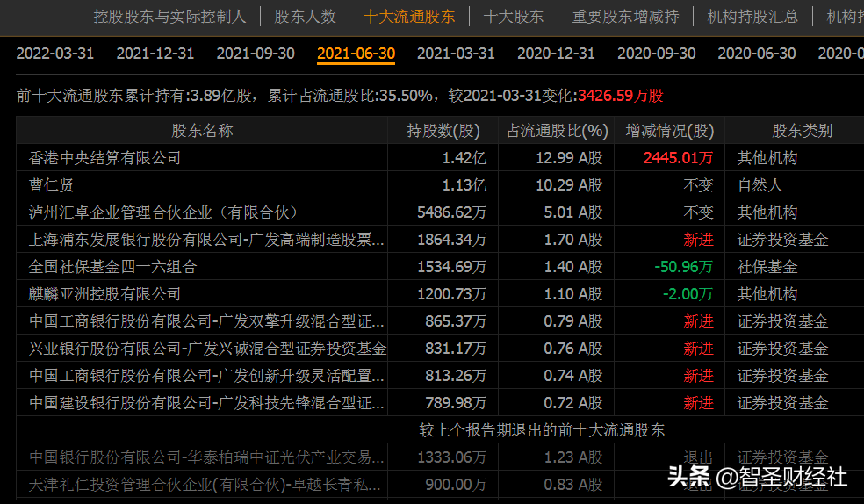The width and height of the screenshot is (864, 504).
Task: Click 新进 status for 广发科技先锋 row
Action: click(x=698, y=403)
